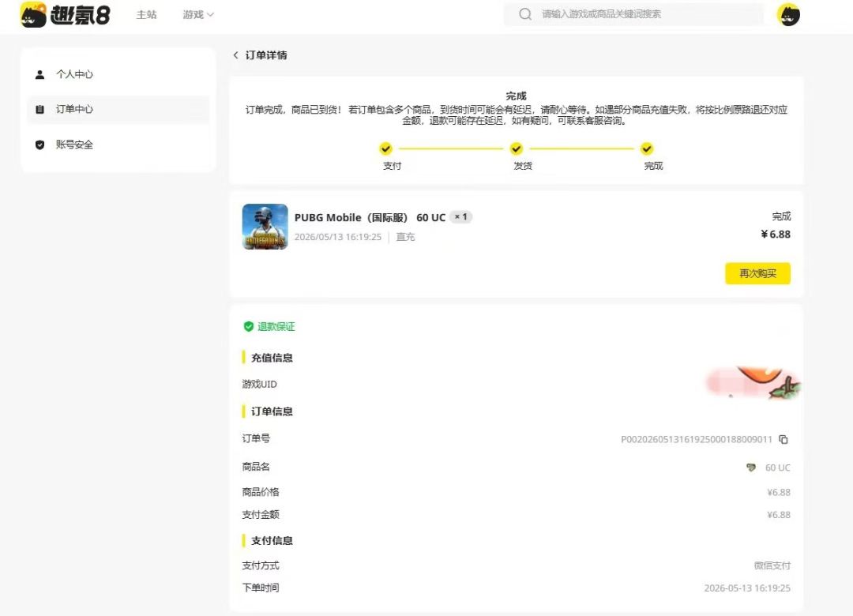The height and width of the screenshot is (616, 853).
Task: Go to 主站 in top navigation
Action: click(146, 15)
